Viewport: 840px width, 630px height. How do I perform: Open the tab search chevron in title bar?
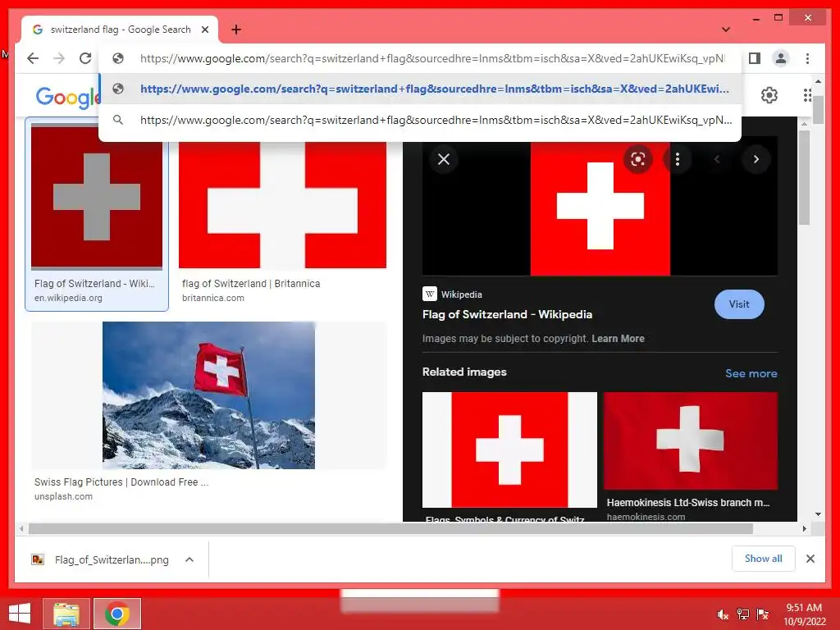(725, 30)
